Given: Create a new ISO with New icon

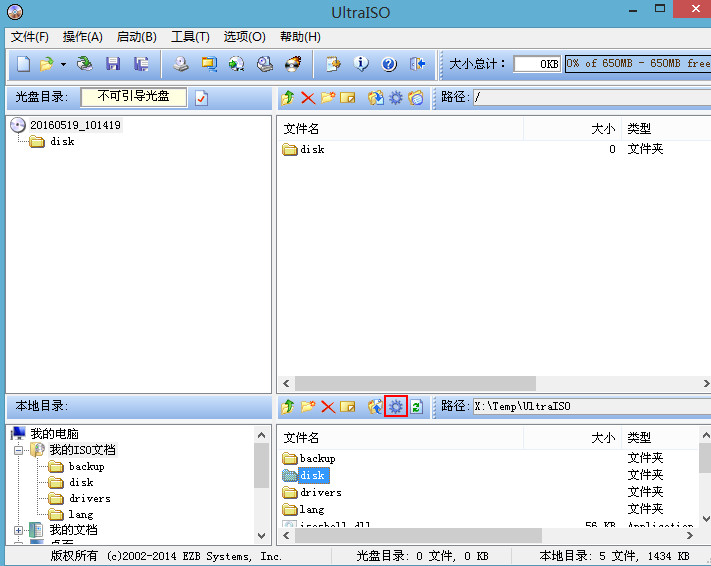Looking at the screenshot, I should point(24,64).
